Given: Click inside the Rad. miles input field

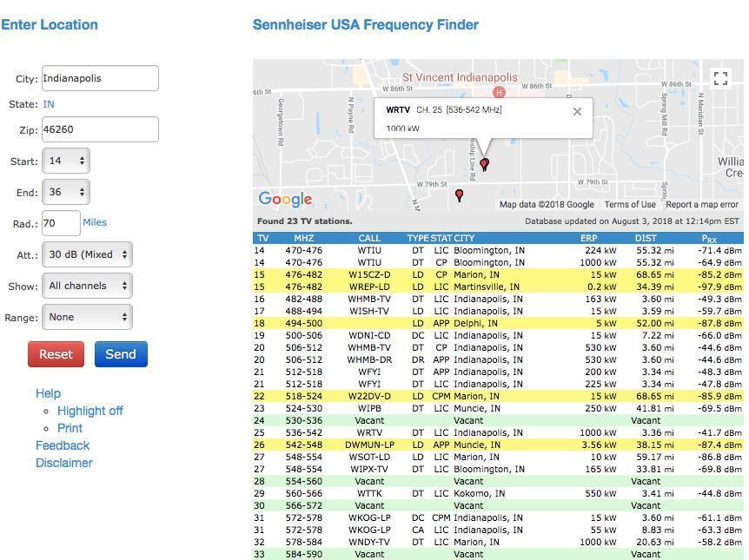Looking at the screenshot, I should pos(63,223).
